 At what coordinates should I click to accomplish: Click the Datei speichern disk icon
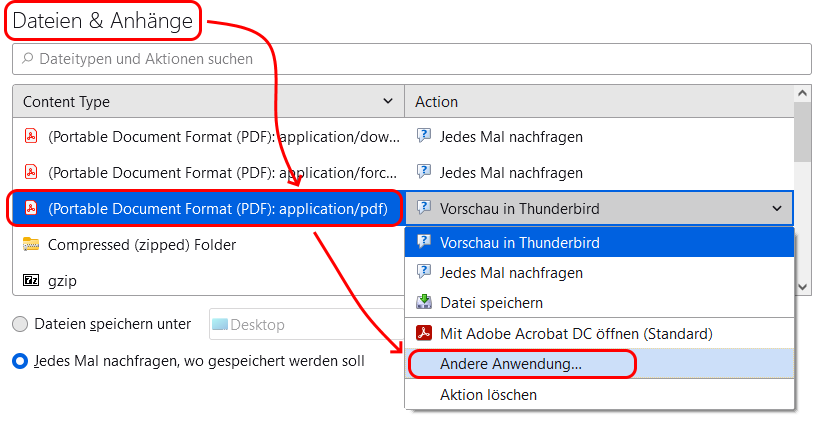point(424,302)
